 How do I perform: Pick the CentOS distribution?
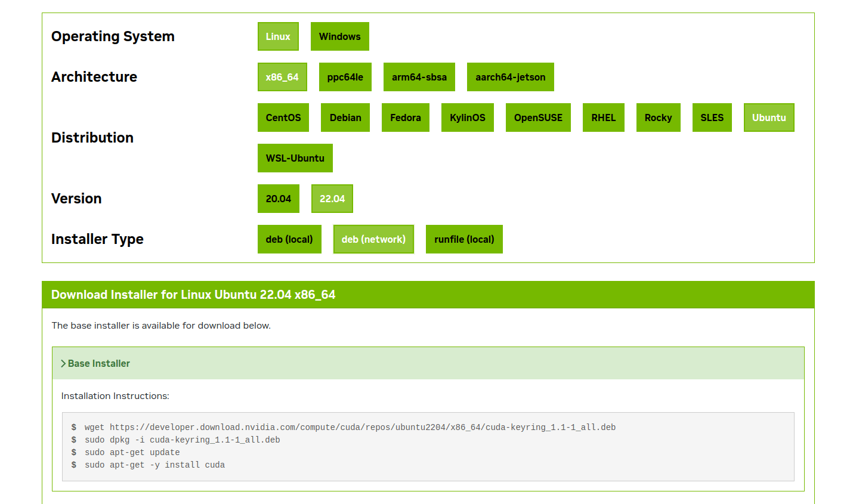coord(283,118)
